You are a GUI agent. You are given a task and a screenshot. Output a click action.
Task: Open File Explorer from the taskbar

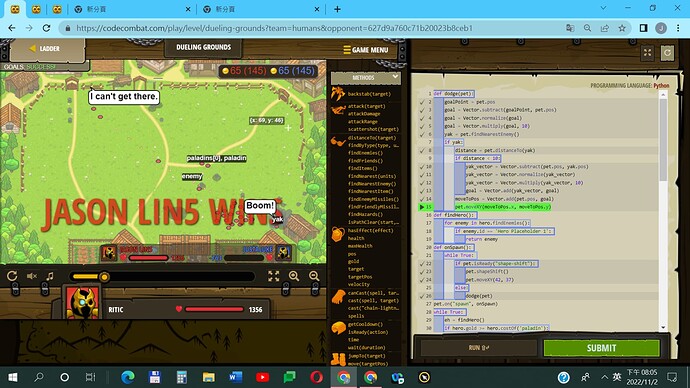pos(209,377)
